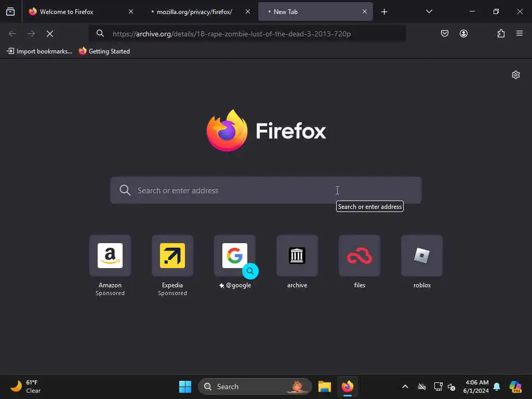
Task: Click the magnifier icon in address bar
Action: coord(100,33)
